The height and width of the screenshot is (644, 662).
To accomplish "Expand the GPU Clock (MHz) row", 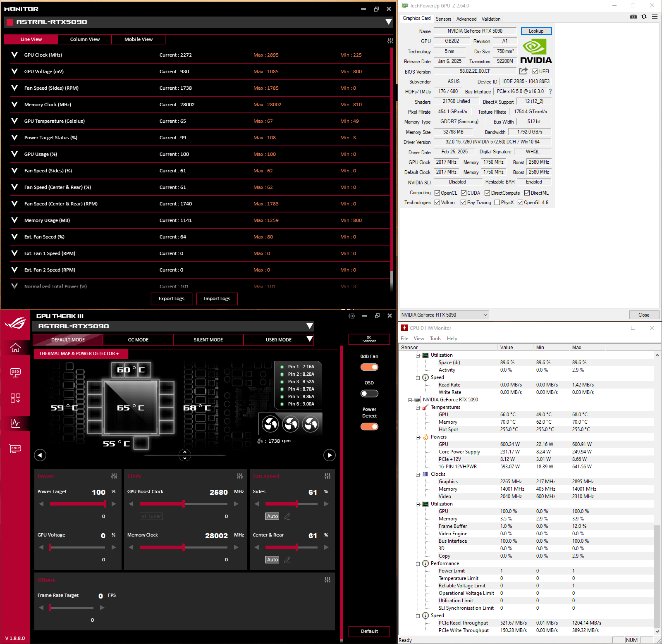I will (x=14, y=55).
